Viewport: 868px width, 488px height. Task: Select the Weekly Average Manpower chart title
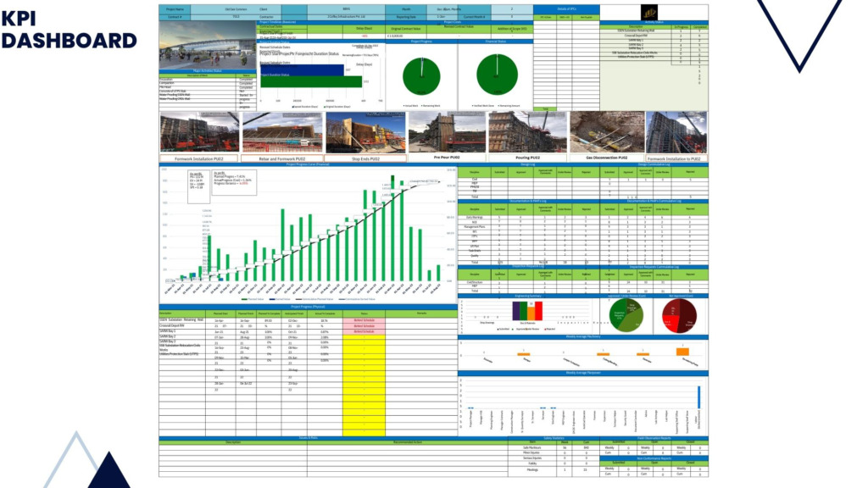coord(582,373)
